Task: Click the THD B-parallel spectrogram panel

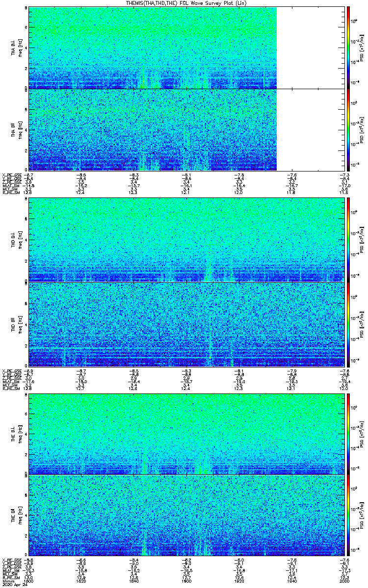Action: coord(186,324)
